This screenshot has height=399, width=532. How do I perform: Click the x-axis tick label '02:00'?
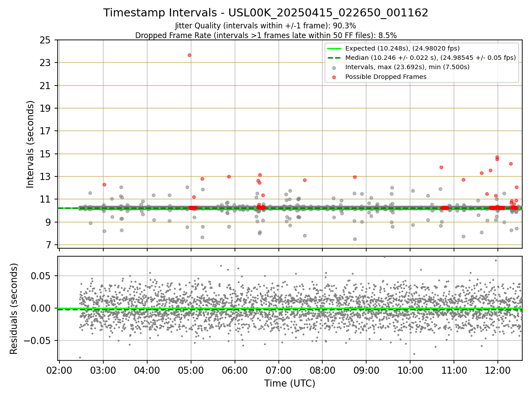tap(59, 370)
